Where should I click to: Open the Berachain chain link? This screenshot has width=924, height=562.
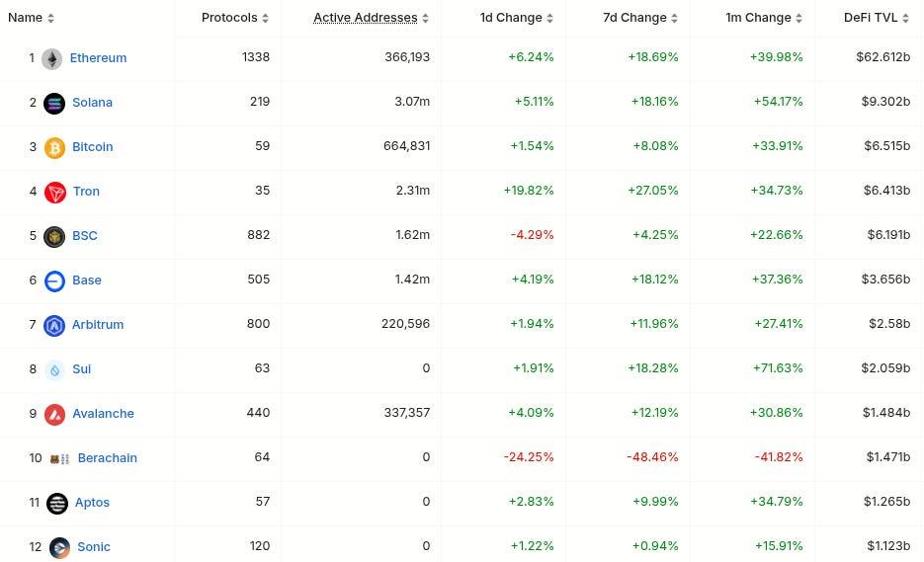(107, 458)
